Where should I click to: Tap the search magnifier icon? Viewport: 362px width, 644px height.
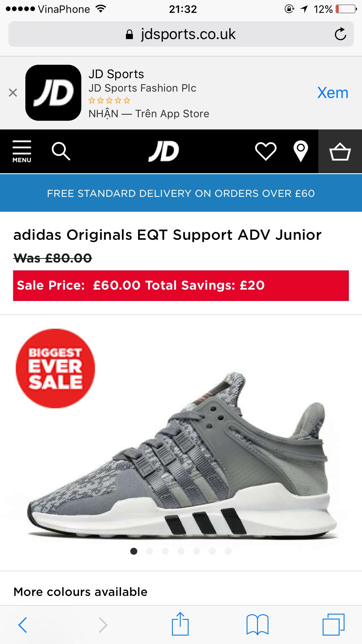tap(61, 151)
